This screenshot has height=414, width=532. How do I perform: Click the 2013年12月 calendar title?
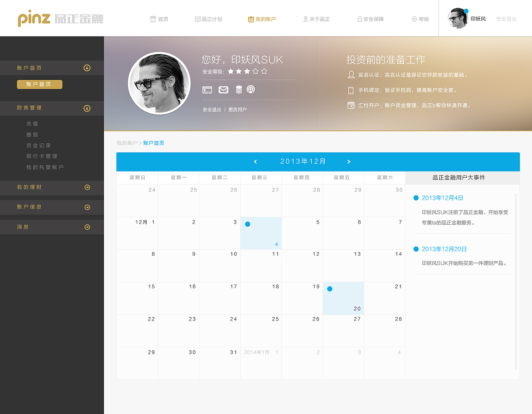[x=303, y=162]
